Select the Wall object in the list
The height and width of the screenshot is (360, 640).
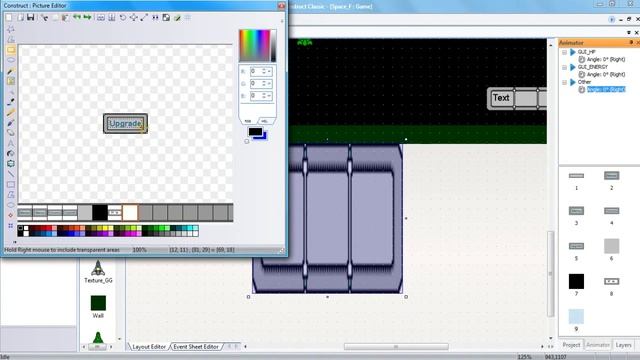point(98,307)
